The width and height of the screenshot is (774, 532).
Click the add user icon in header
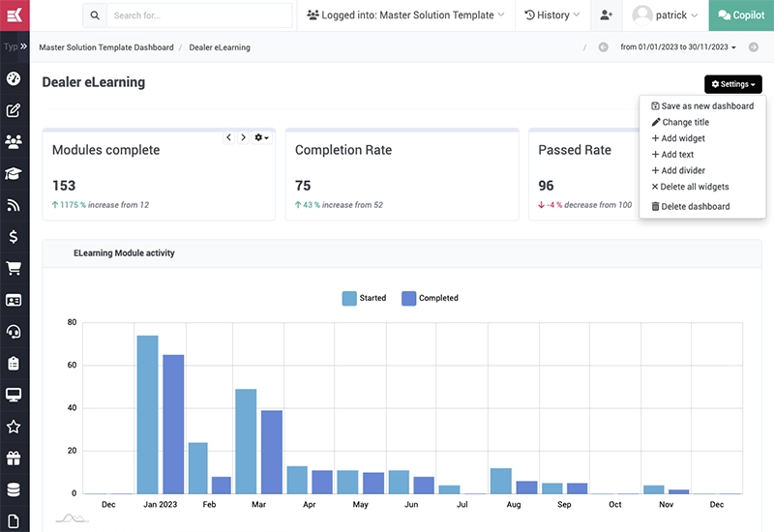tap(606, 15)
